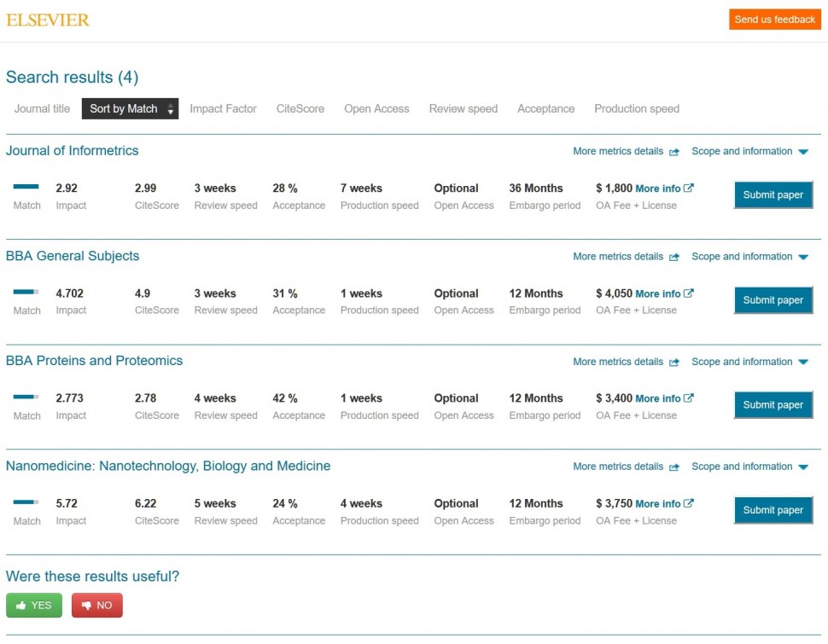Click acceptance value 42 %

click(x=284, y=398)
